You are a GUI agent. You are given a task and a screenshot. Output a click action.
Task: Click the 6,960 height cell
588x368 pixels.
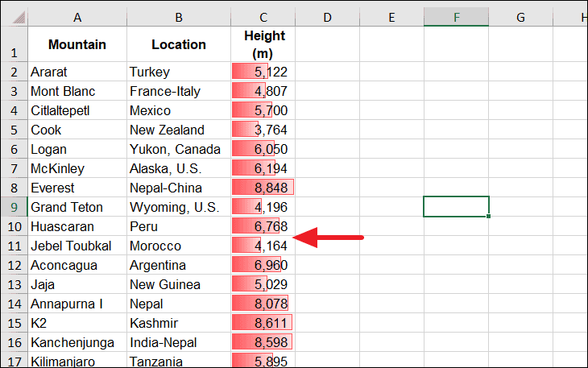[x=263, y=265]
